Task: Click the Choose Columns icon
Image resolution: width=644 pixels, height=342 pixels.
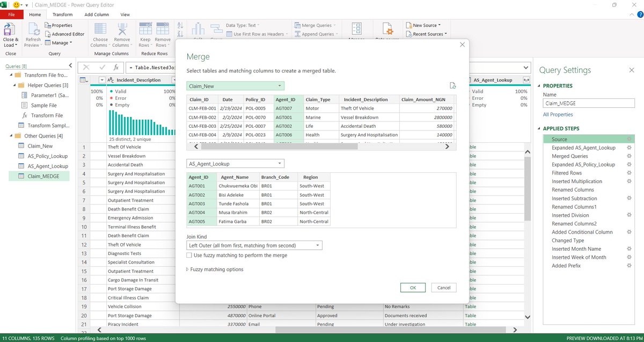Action: [x=100, y=29]
